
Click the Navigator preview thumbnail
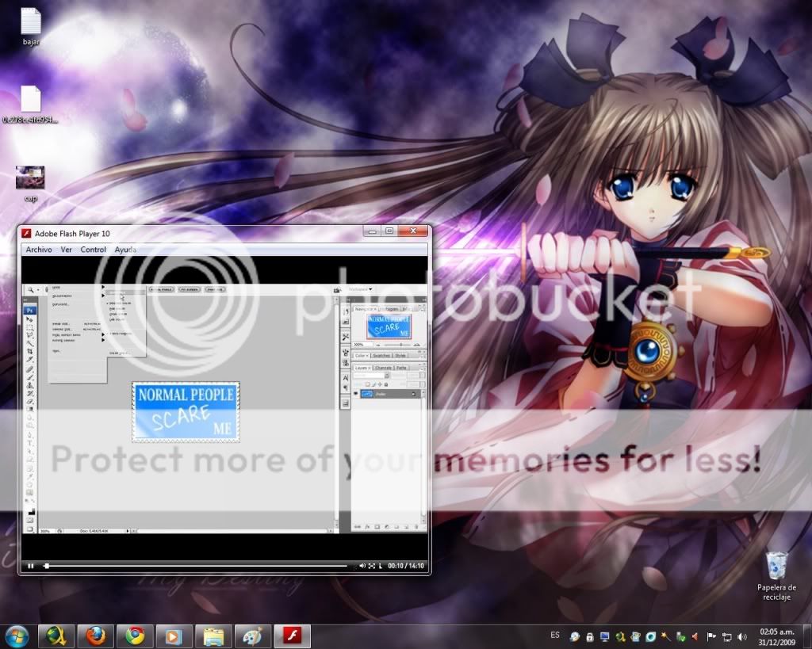click(x=389, y=326)
